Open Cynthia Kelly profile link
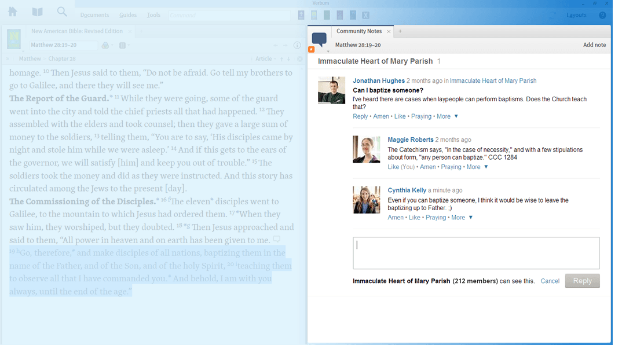 (x=407, y=190)
